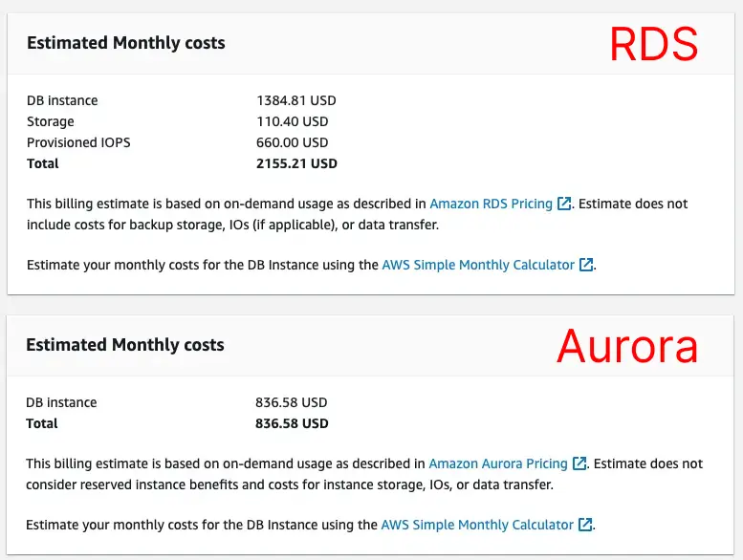Viewport: 743px width, 560px height.
Task: Click the 1384.81 USD DB instance cost
Action: tap(296, 100)
